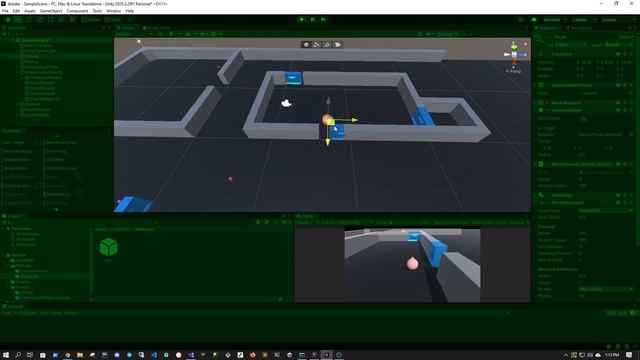Click the Console Clear button
Screen dimensions: 640x360
point(7,313)
